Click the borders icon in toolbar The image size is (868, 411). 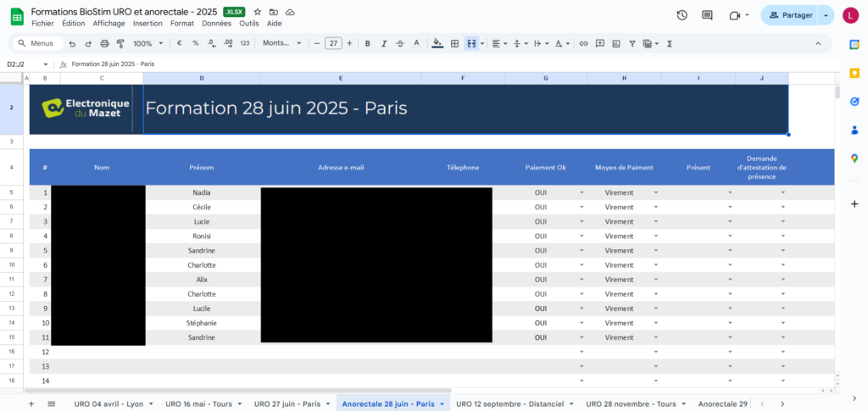[454, 43]
